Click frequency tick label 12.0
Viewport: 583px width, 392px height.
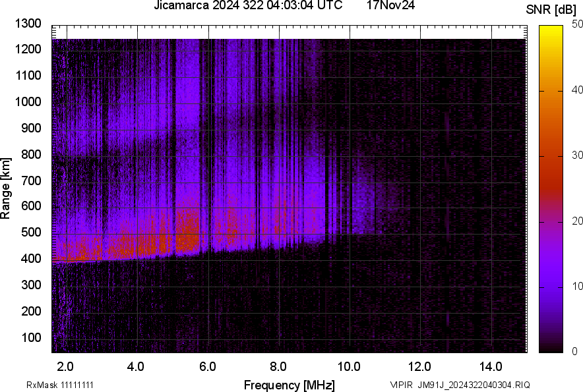coord(420,367)
